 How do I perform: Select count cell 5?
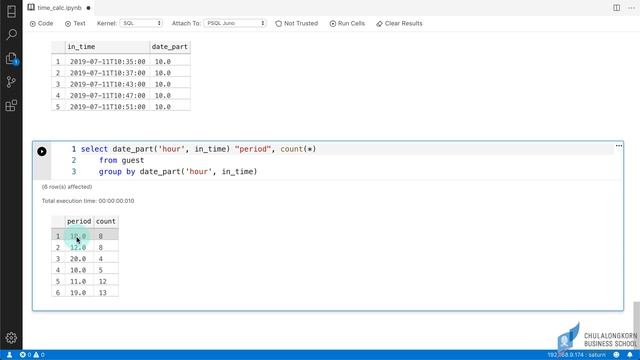click(x=106, y=270)
